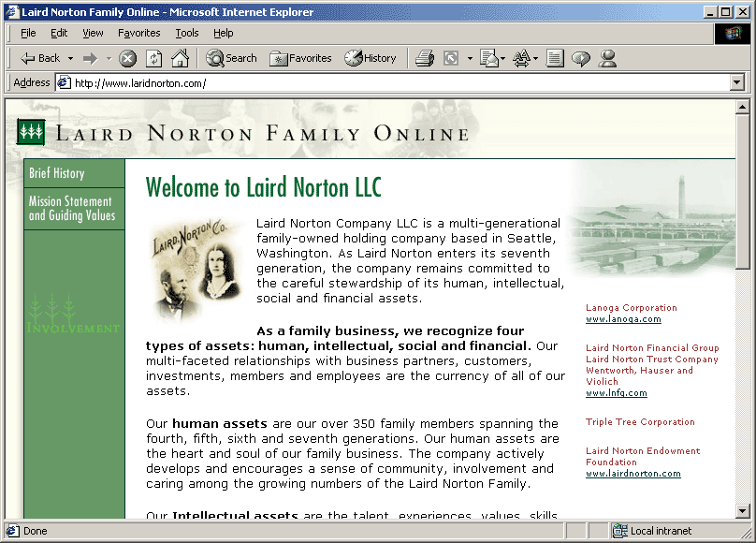Image resolution: width=756 pixels, height=543 pixels.
Task: Open the Edit menu
Action: (59, 33)
